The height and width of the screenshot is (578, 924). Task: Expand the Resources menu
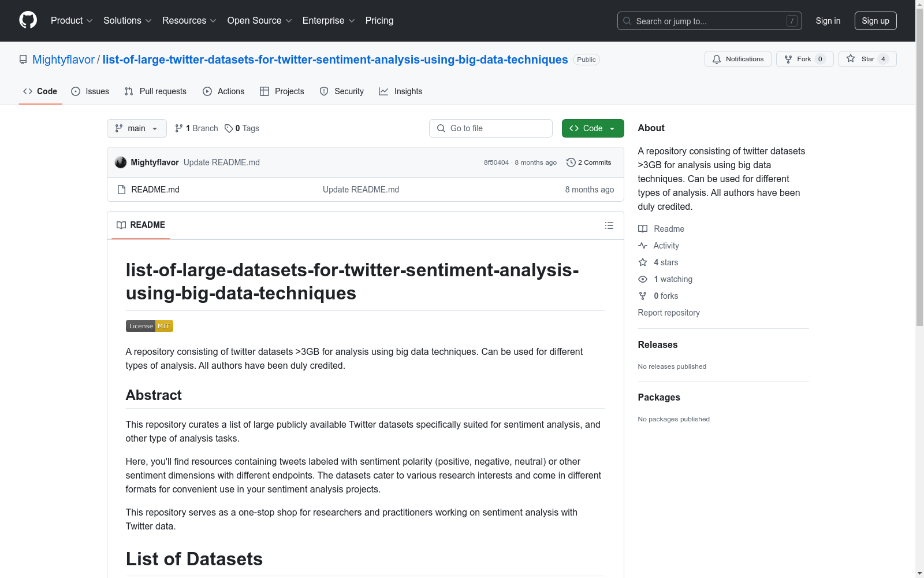[x=189, y=21]
